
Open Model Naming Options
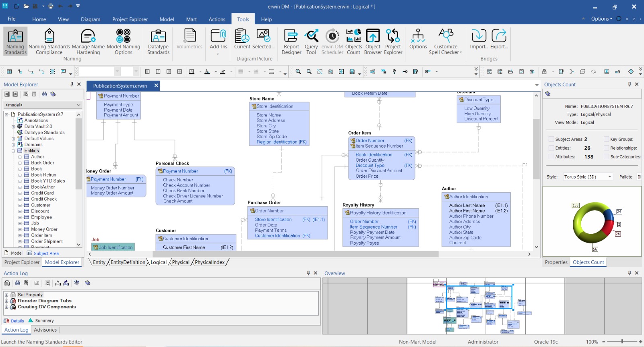123,42
